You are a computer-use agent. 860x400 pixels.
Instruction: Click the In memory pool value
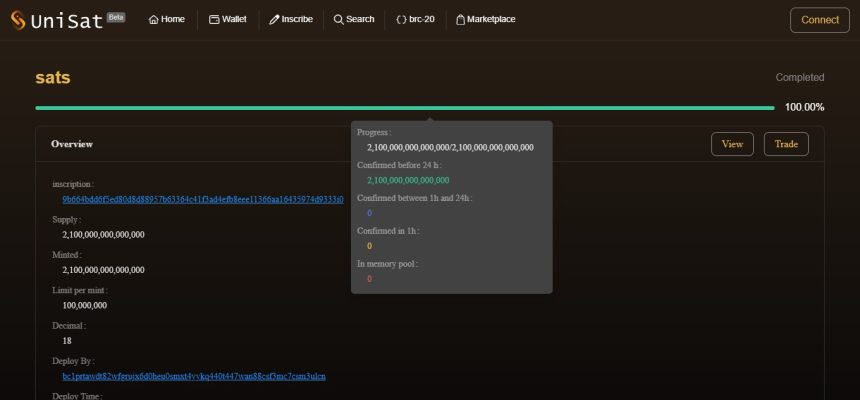[x=369, y=279]
